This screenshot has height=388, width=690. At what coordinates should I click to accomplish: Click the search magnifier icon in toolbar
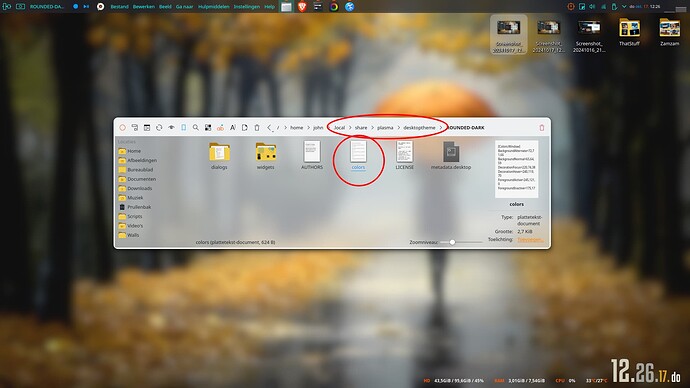tap(196, 128)
